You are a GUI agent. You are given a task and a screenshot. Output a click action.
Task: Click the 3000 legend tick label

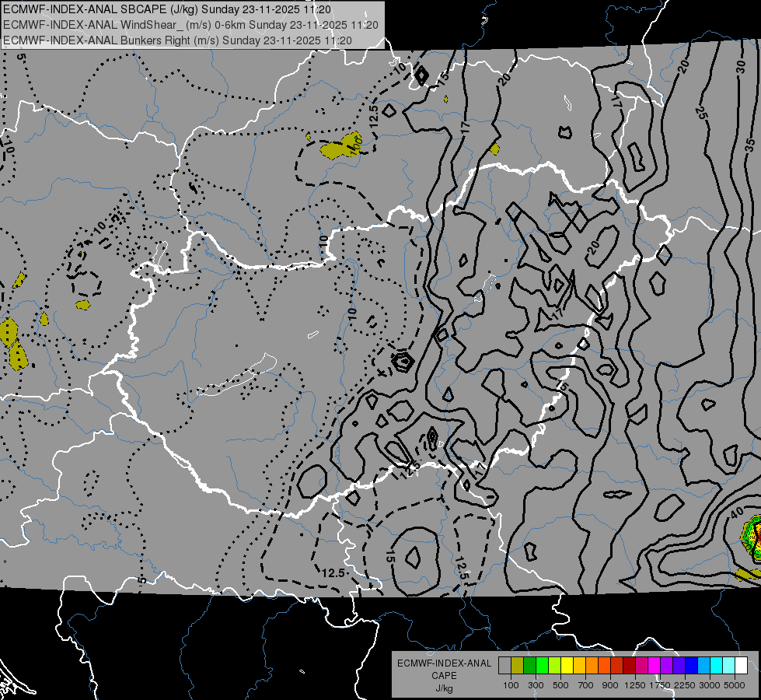(x=710, y=685)
